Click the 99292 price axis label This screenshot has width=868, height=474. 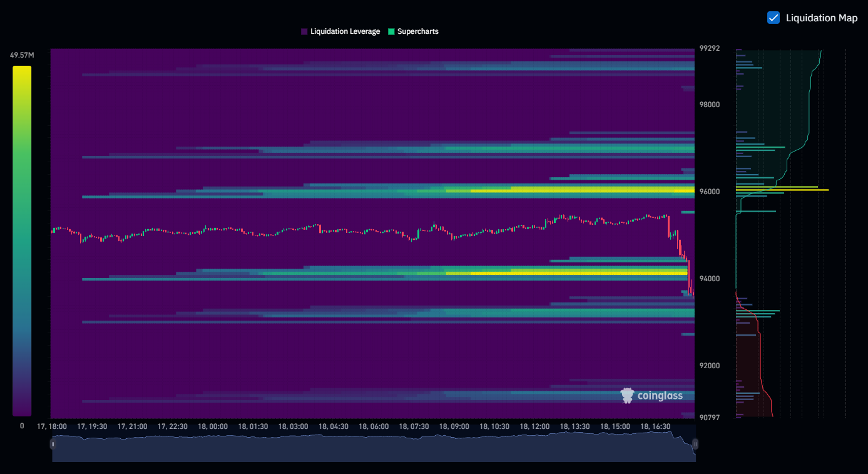tap(709, 48)
